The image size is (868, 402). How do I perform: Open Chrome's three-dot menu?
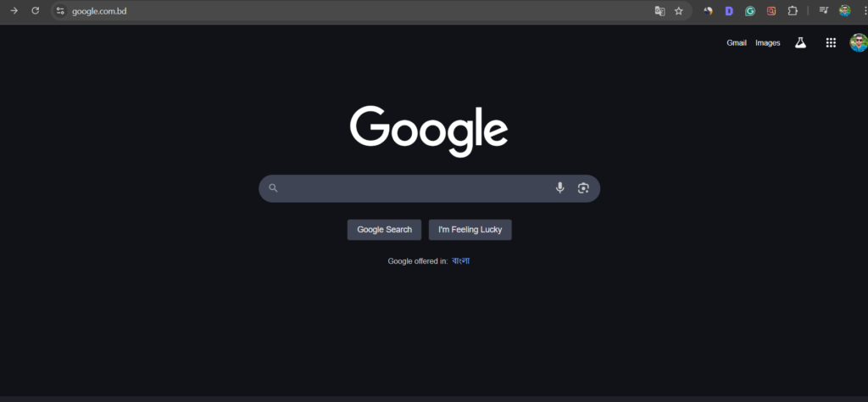tap(865, 10)
